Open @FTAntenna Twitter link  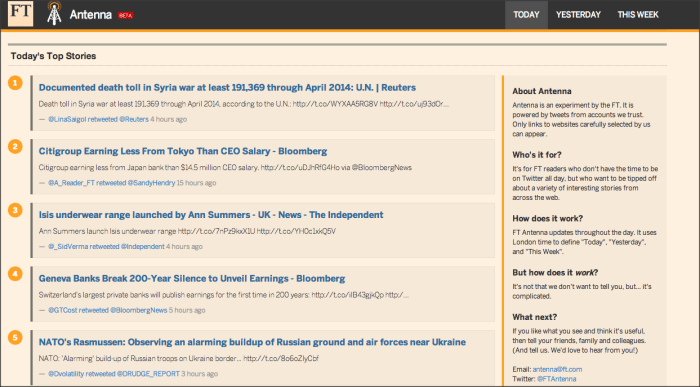click(x=556, y=379)
